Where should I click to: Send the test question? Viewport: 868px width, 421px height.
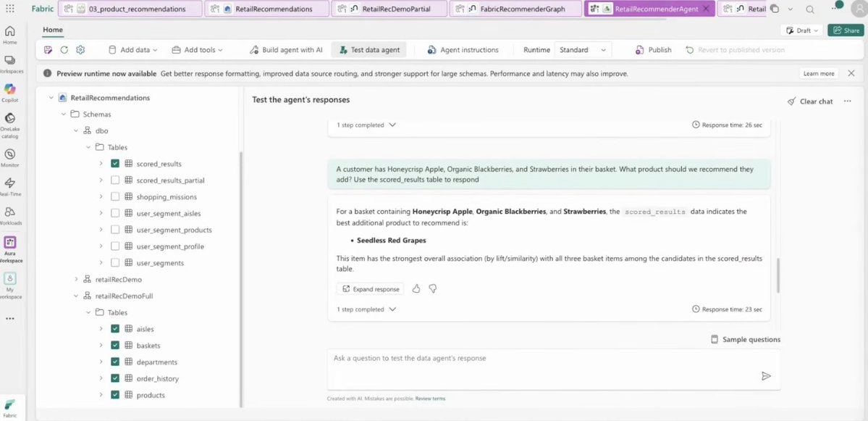point(766,376)
